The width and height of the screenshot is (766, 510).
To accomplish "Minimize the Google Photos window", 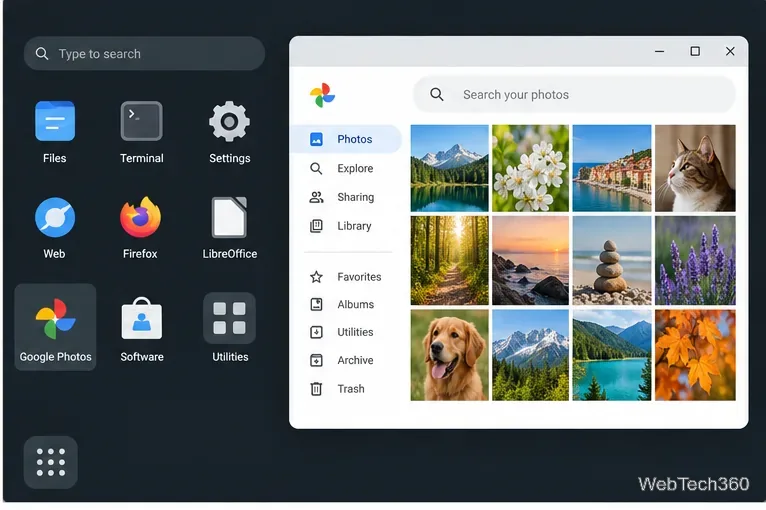I will (x=660, y=51).
